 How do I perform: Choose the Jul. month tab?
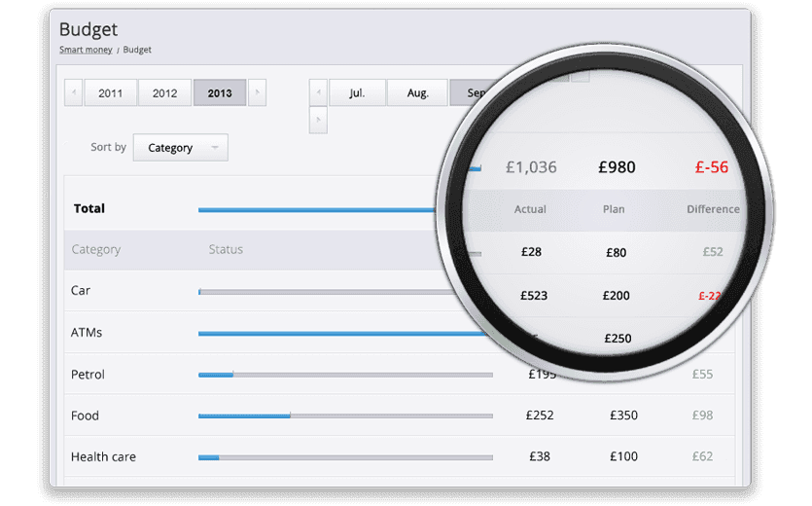click(357, 93)
